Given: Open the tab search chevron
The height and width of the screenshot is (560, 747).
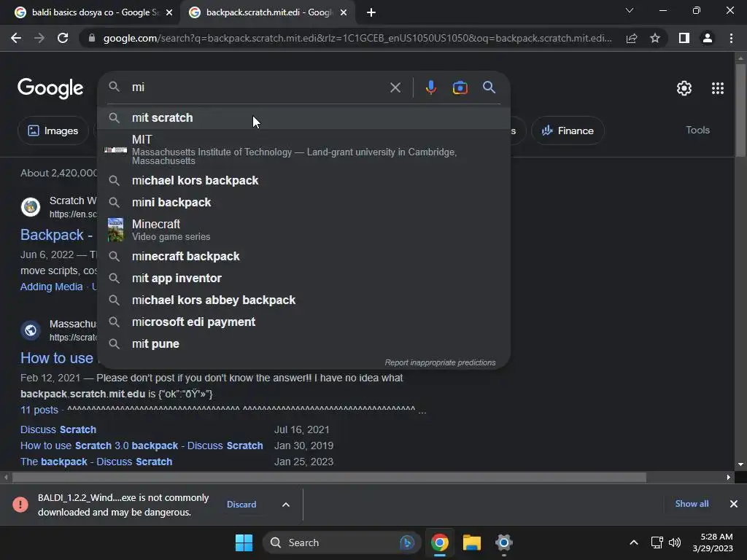Looking at the screenshot, I should click(x=630, y=10).
